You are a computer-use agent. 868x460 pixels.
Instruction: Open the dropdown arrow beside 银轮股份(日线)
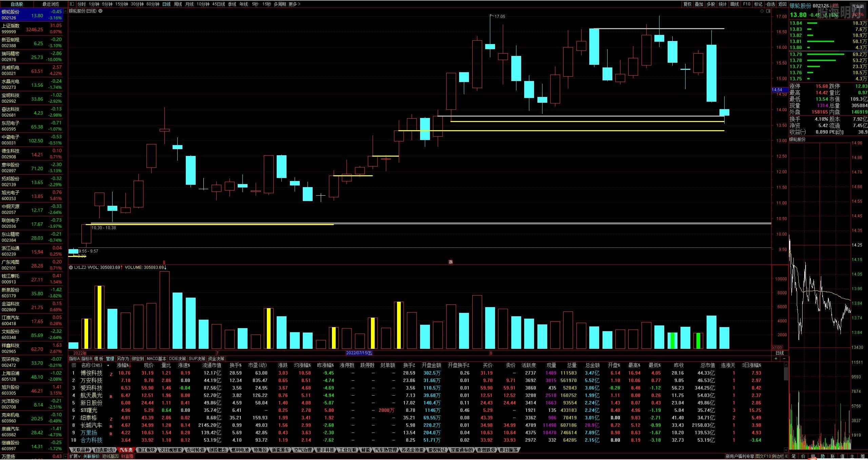(x=100, y=11)
